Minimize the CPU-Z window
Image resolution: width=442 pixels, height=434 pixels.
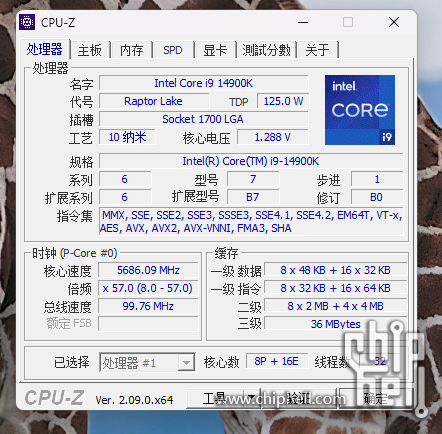click(x=303, y=23)
